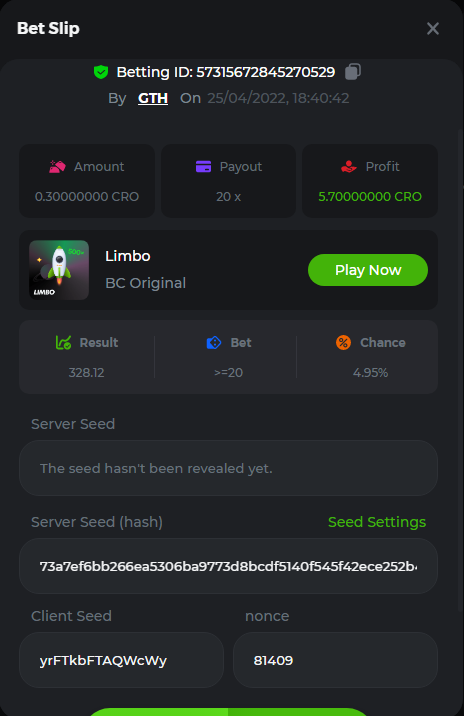
Task: Click the green verified shield icon
Action: (101, 72)
